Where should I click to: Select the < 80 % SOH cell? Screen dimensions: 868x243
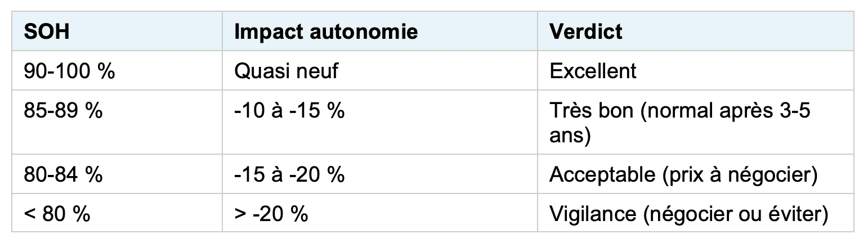57,214
